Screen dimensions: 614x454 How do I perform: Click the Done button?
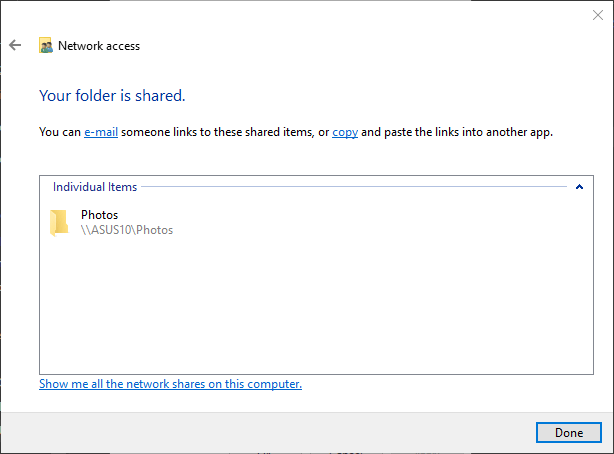click(569, 432)
